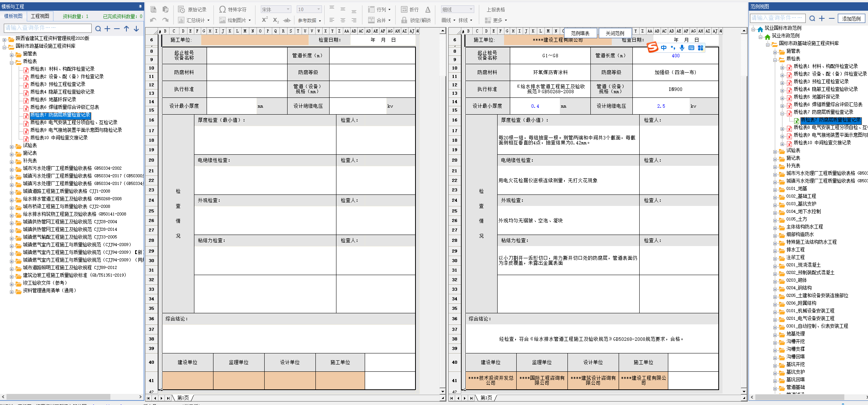Click 范例填表 button
Image resolution: width=868 pixels, height=405 pixels.
(x=580, y=33)
